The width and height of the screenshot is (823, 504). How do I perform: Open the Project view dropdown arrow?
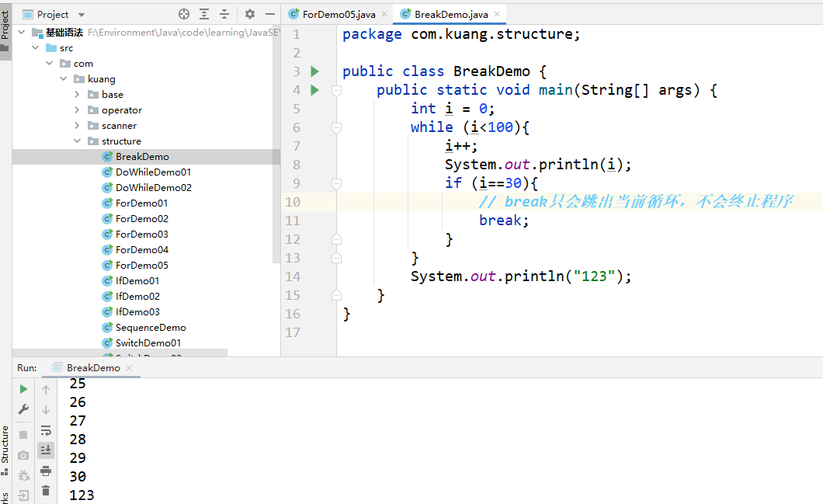point(82,15)
